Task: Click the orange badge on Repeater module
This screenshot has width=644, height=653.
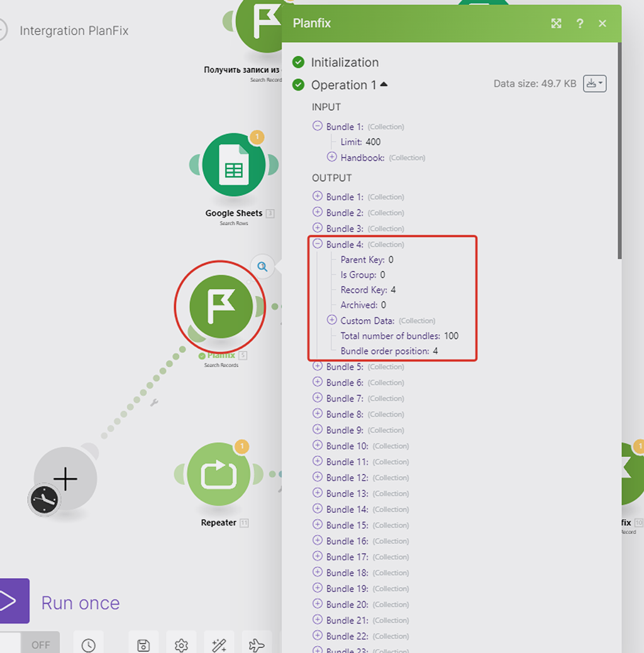Action: click(x=241, y=446)
